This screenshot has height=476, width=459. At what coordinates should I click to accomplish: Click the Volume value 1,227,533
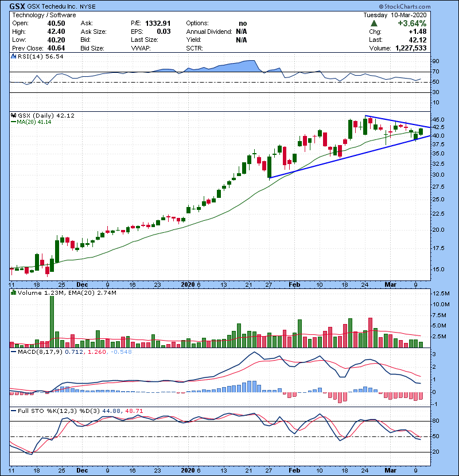411,48
